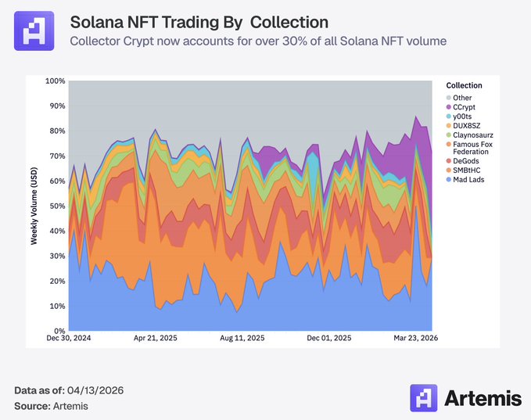Image resolution: width=531 pixels, height=420 pixels.
Task: Click the DUX8SZ legend color dot
Action: 448,126
